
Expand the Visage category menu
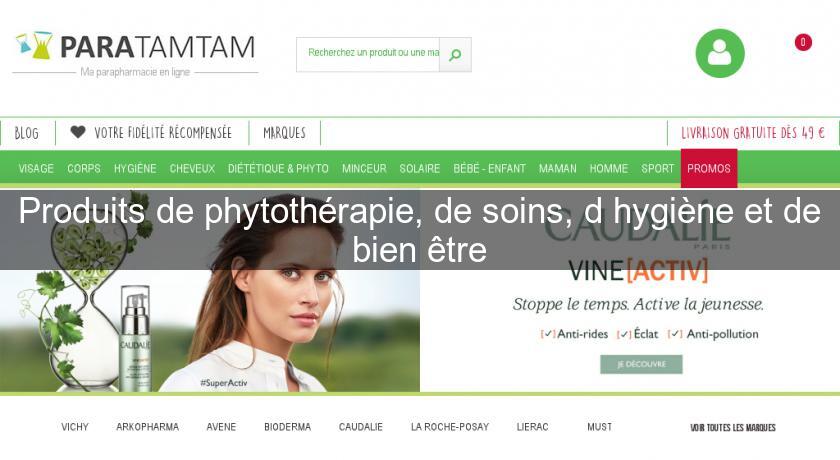click(36, 169)
